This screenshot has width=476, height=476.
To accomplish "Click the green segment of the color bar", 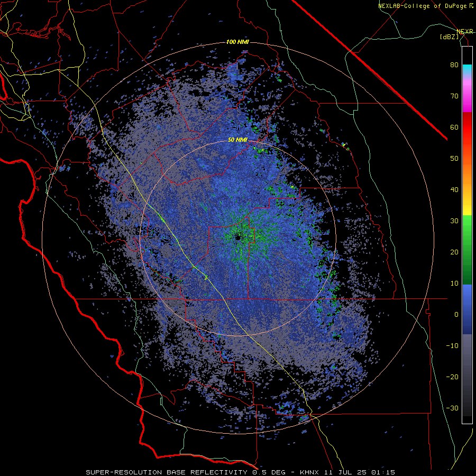I will pyautogui.click(x=467, y=250).
